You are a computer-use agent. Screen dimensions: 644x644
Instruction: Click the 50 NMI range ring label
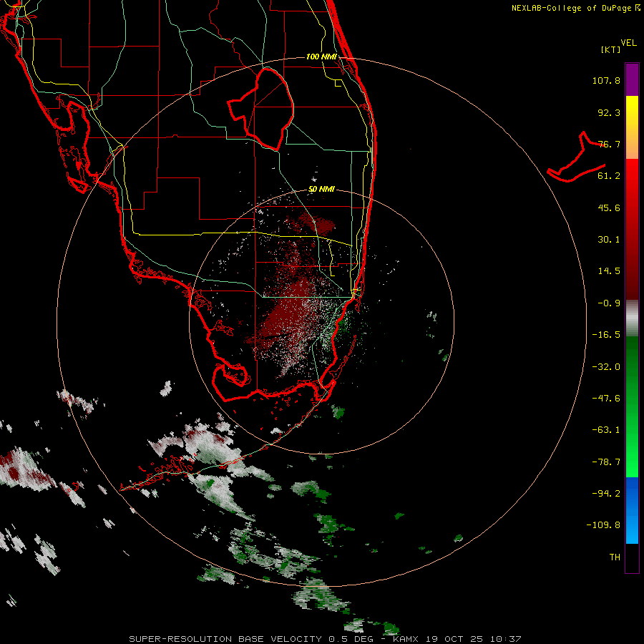(321, 189)
